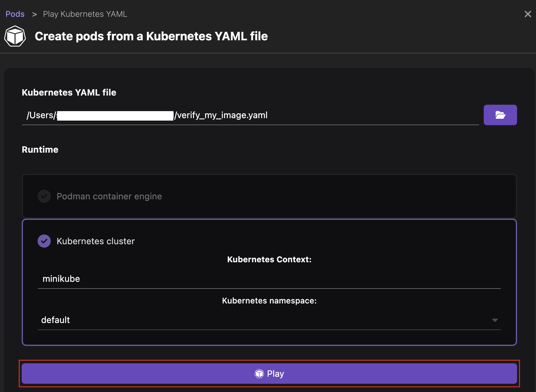Select the Podman container engine runtime option
The height and width of the screenshot is (392, 536).
tap(109, 196)
